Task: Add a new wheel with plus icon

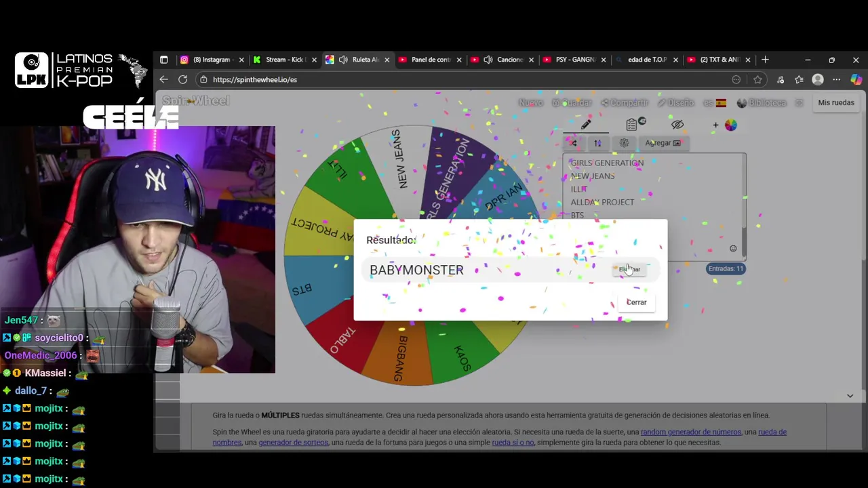Action: point(715,125)
